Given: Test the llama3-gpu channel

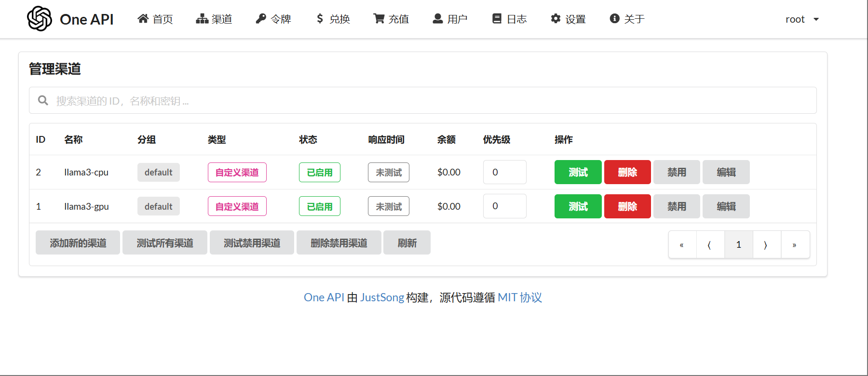Looking at the screenshot, I should [x=578, y=206].
